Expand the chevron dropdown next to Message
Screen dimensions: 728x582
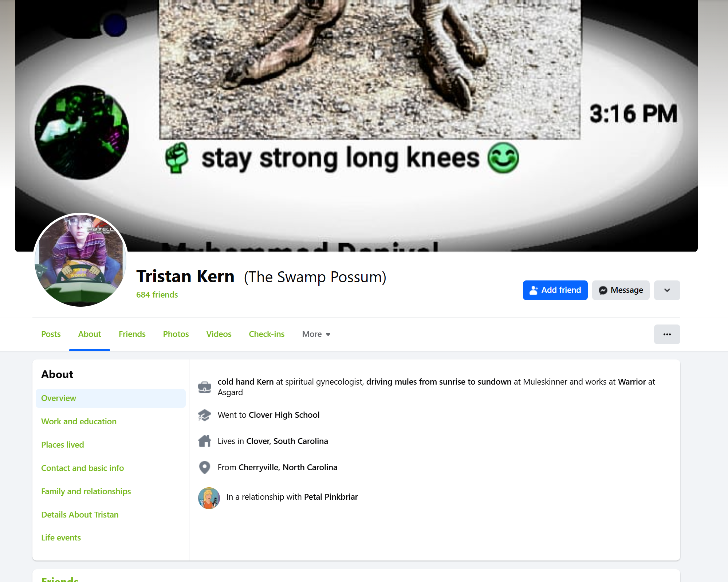(x=667, y=290)
